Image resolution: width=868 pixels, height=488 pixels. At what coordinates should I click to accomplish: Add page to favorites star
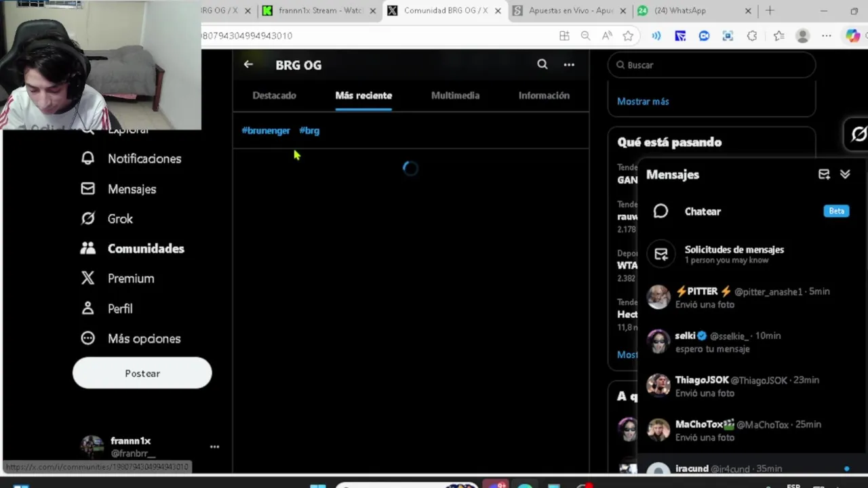pos(628,36)
